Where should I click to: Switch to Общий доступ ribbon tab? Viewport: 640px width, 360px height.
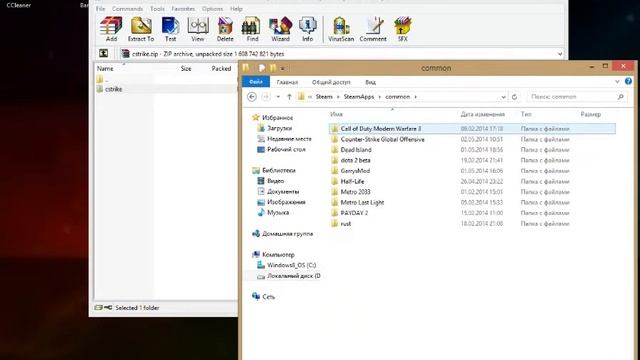pyautogui.click(x=331, y=82)
